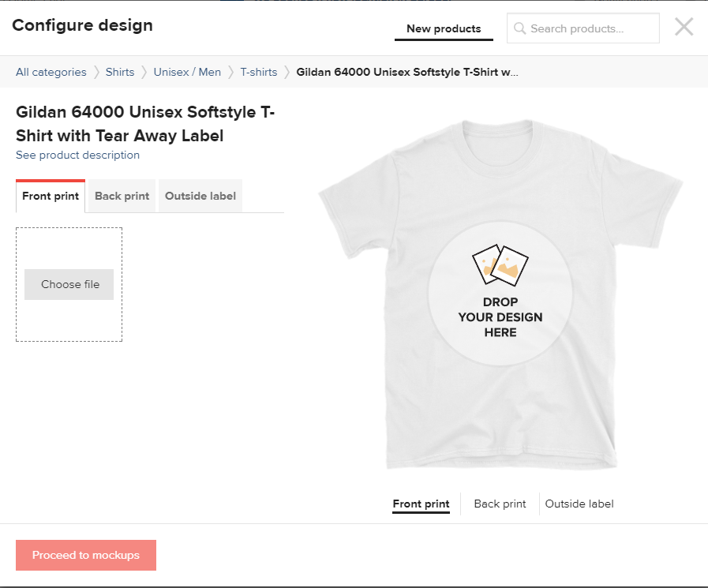This screenshot has width=708, height=588.
Task: Focus the Search products field
Action: 583,28
